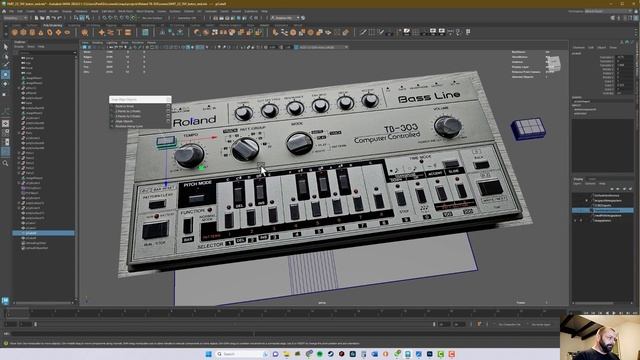Open option box for Point to Point
This screenshot has height=360, width=640.
click(x=168, y=106)
